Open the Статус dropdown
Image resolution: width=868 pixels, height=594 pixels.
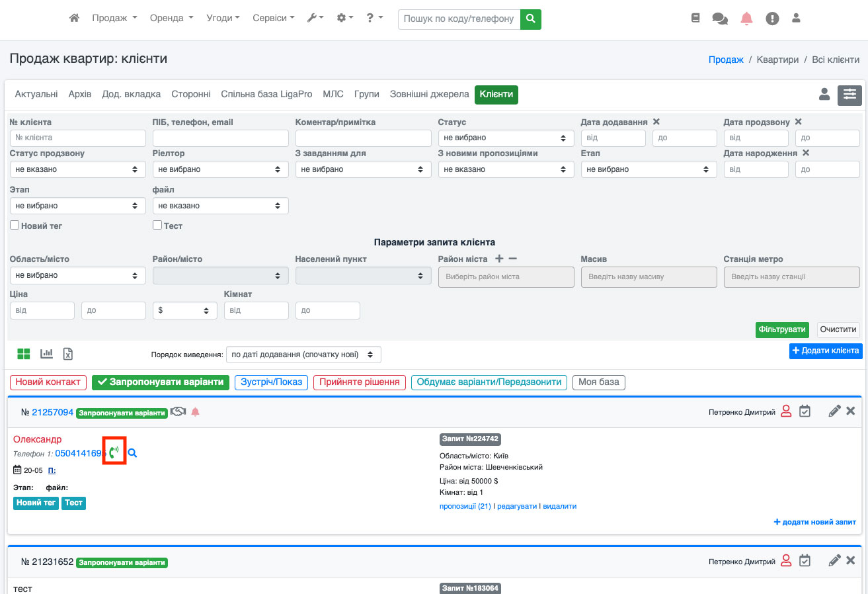pos(506,138)
